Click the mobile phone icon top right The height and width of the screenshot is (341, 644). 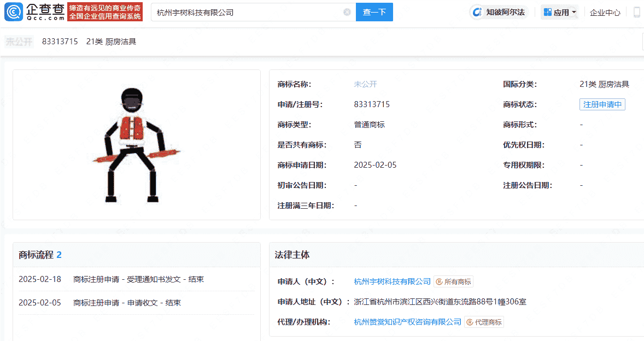coord(636,11)
